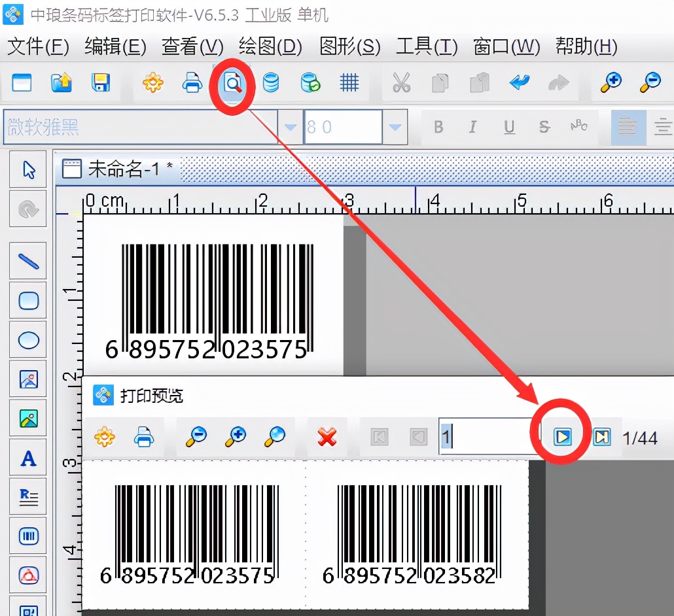Screen dimensions: 674x616
Task: Click preview label 6895752023582
Action: (412, 535)
